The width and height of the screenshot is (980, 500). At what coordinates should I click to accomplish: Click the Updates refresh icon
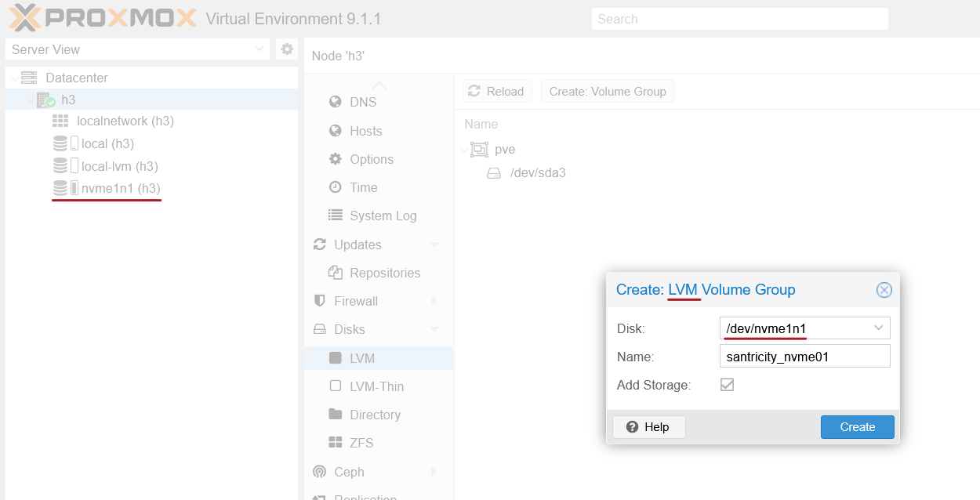point(319,245)
